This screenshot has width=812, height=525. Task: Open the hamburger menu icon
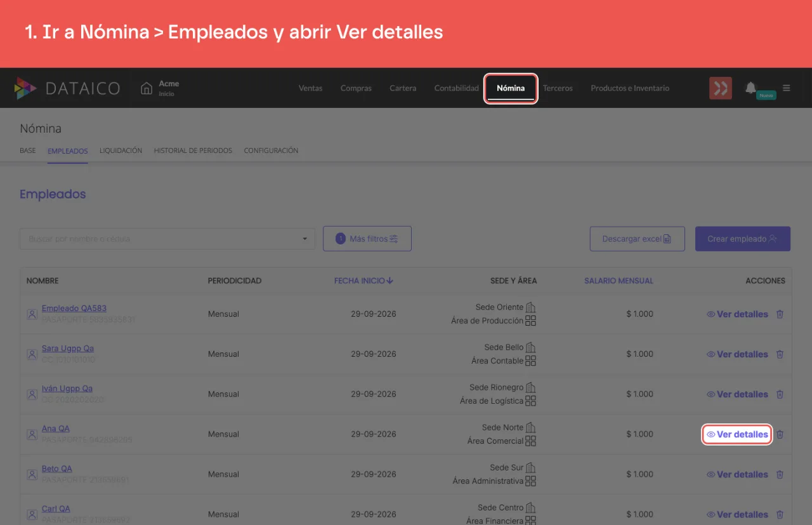click(787, 88)
